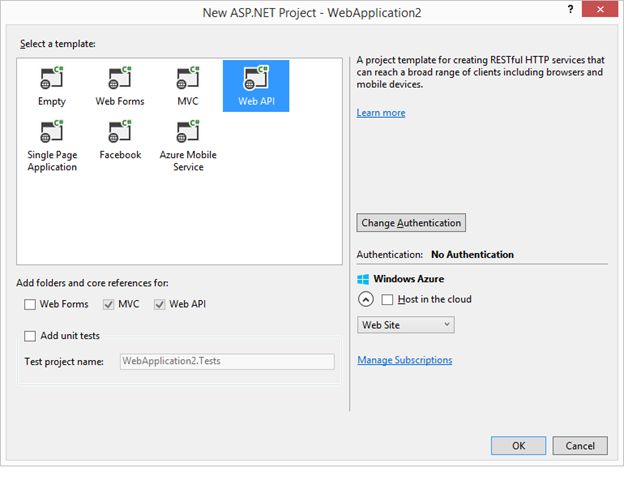Viewport: 624px width, 498px height.
Task: Open the help question mark button
Action: [x=570, y=9]
